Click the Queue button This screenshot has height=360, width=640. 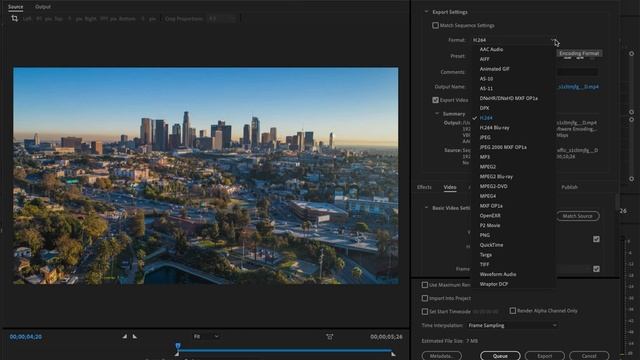tap(500, 356)
